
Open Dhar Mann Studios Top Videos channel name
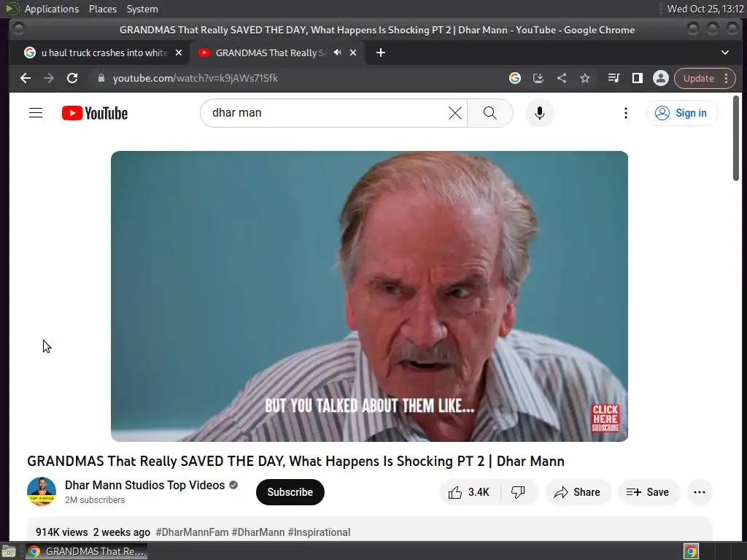(x=145, y=485)
